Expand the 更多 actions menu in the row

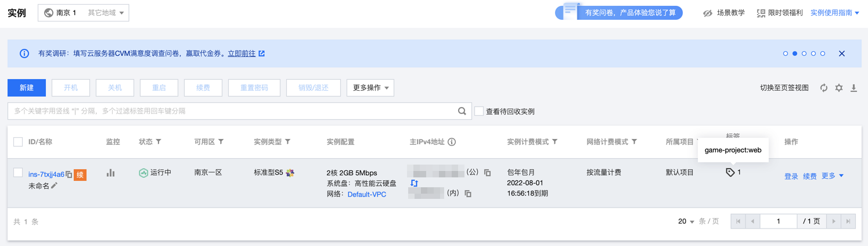pyautogui.click(x=833, y=176)
